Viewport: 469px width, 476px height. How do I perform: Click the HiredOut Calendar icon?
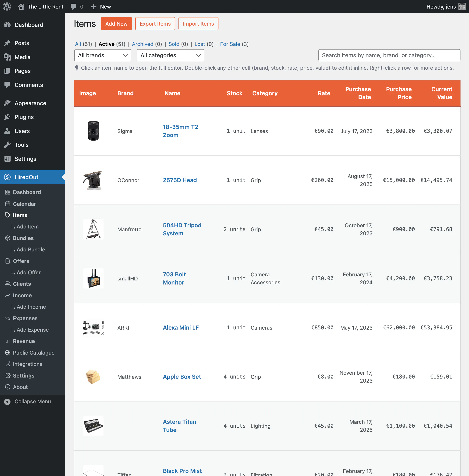[x=8, y=204]
